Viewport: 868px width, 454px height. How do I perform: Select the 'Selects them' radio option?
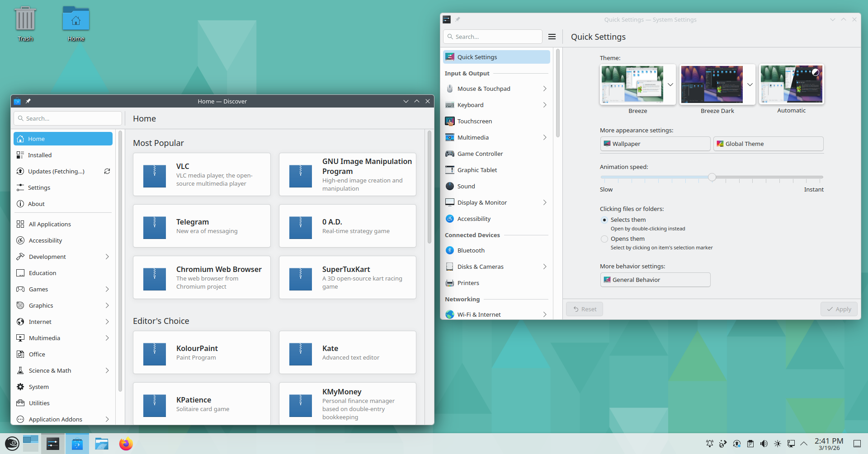[604, 220]
